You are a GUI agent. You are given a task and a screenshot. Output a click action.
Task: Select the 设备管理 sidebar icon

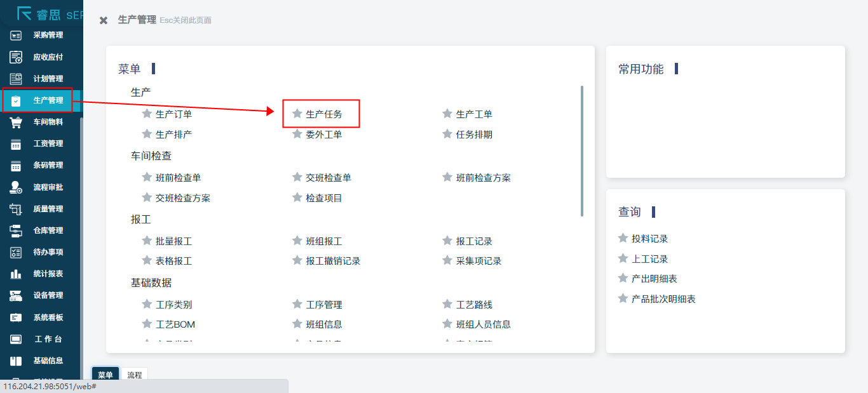click(16, 296)
